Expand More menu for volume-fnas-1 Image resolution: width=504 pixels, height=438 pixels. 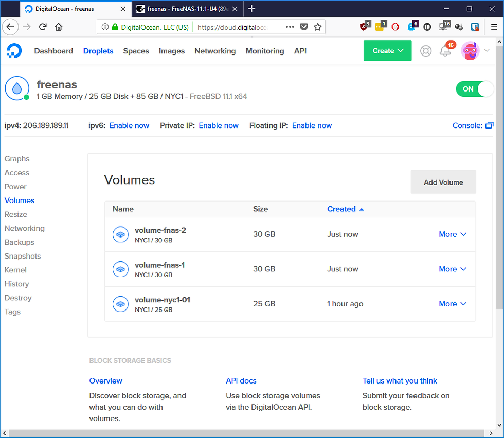point(453,269)
